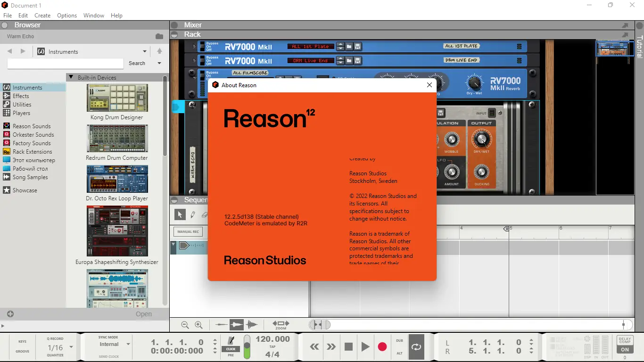This screenshot has width=644, height=362.
Task: Select the large waveform zoom mode
Action: [x=252, y=325]
